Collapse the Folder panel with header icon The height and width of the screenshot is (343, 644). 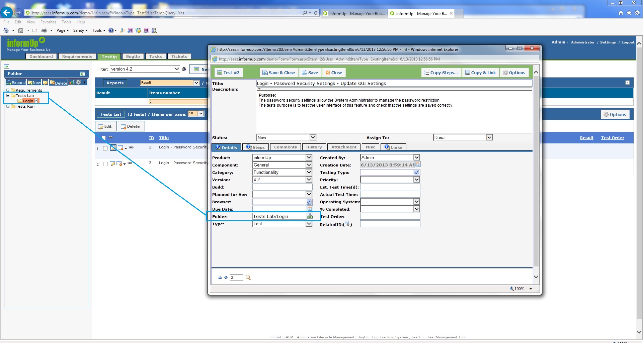82,74
